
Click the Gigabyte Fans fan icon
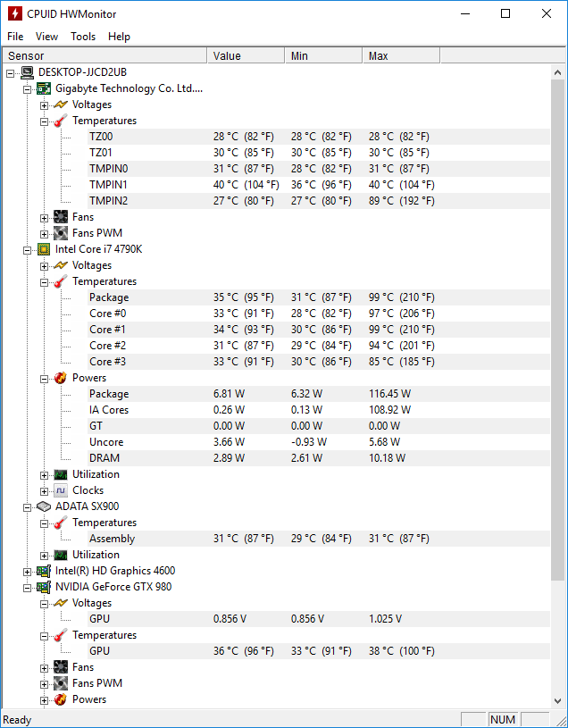click(61, 217)
